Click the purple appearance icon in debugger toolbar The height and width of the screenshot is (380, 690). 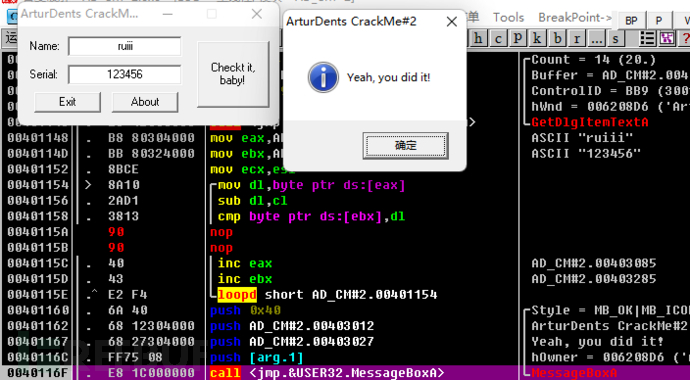(x=667, y=39)
